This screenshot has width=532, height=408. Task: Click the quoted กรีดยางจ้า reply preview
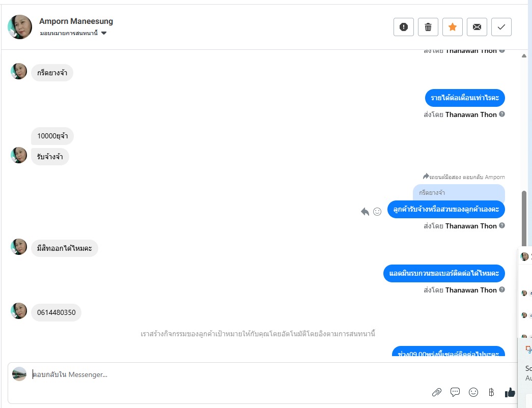458,193
